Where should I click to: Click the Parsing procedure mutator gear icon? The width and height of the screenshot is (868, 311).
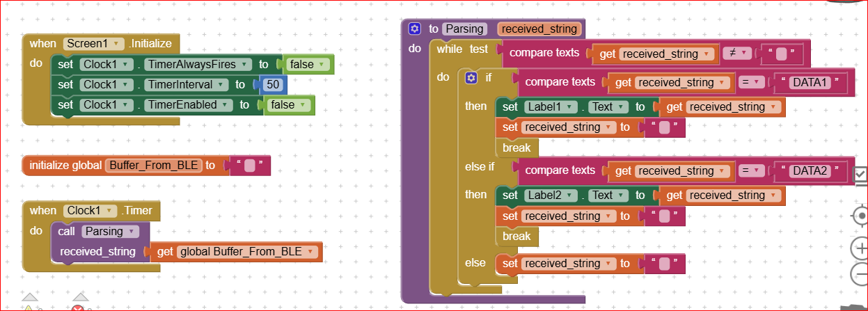415,29
